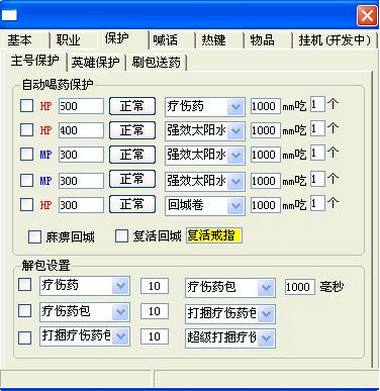Open the 刷包送药 sub-tab
The height and width of the screenshot is (391, 380).
156,62
